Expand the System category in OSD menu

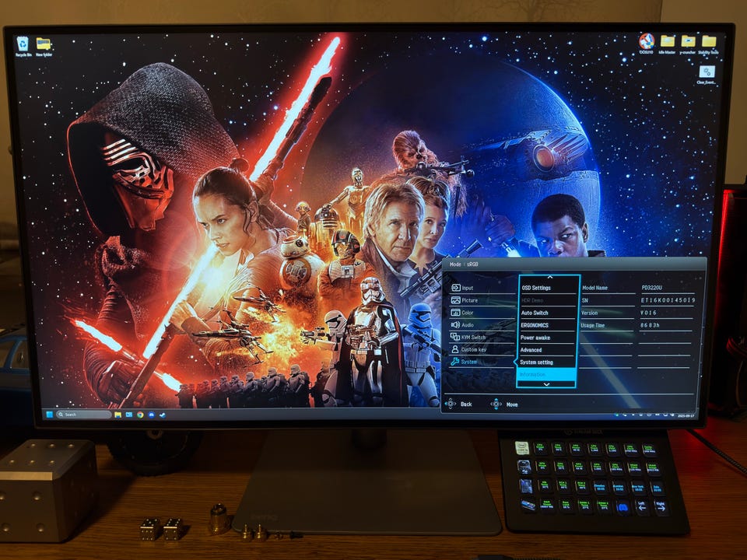tap(468, 362)
